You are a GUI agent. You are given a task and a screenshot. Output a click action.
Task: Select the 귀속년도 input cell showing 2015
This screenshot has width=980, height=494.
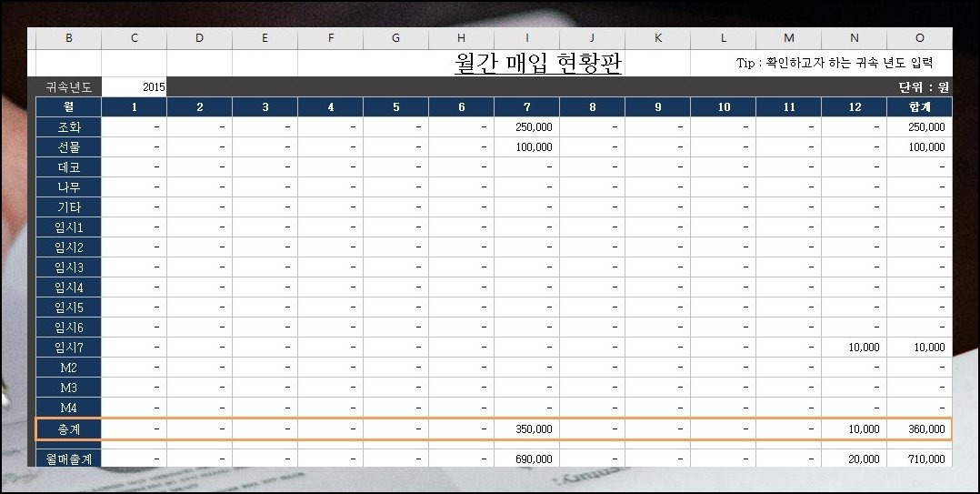pos(135,87)
